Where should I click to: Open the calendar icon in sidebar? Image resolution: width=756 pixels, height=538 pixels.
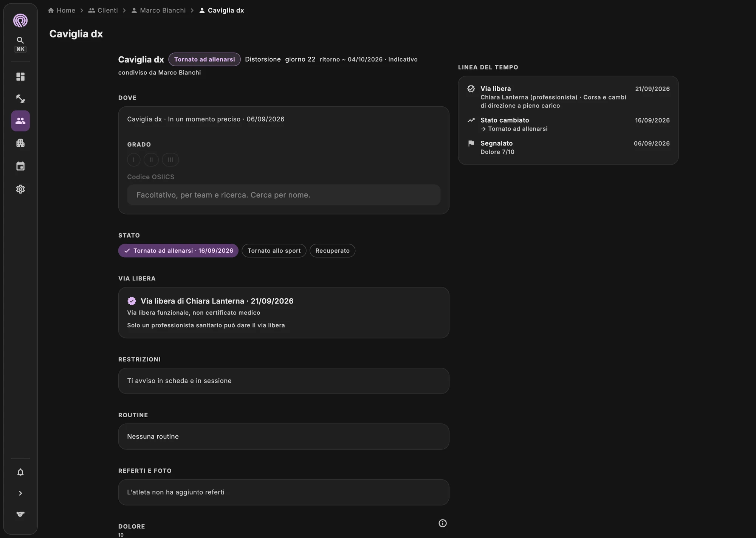(20, 166)
